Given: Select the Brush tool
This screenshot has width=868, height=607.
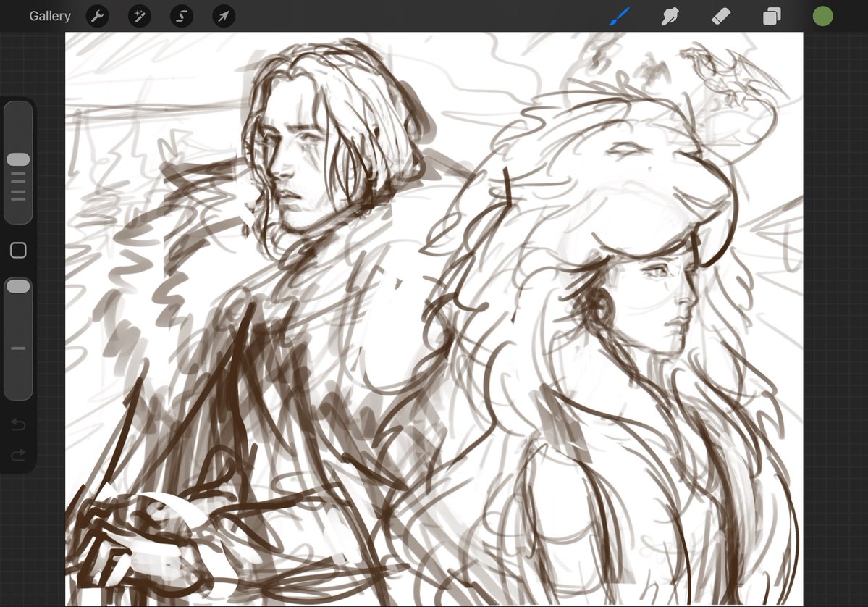Looking at the screenshot, I should 620,16.
